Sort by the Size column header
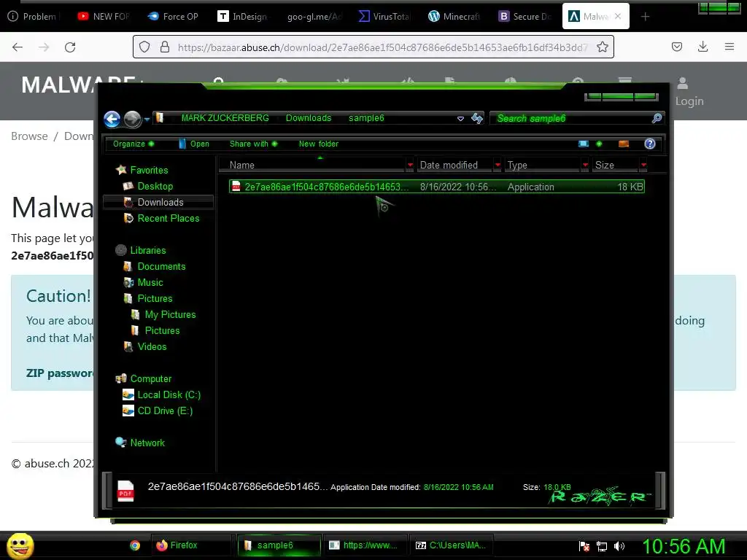Viewport: 747px width, 560px height. point(616,165)
